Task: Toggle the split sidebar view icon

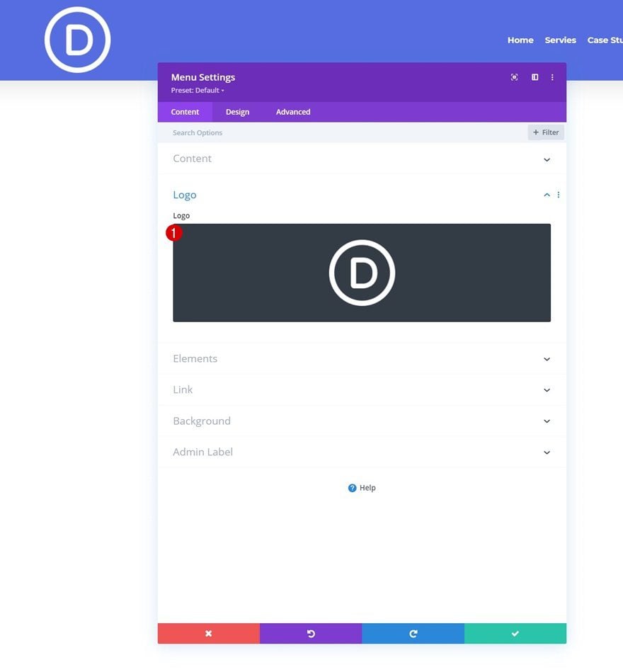Action: [x=535, y=77]
